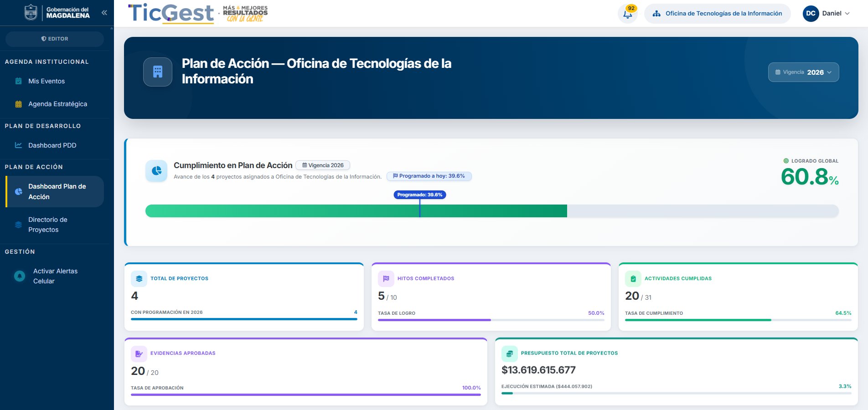The image size is (868, 410).
Task: Click the DC user avatar
Action: point(811,14)
